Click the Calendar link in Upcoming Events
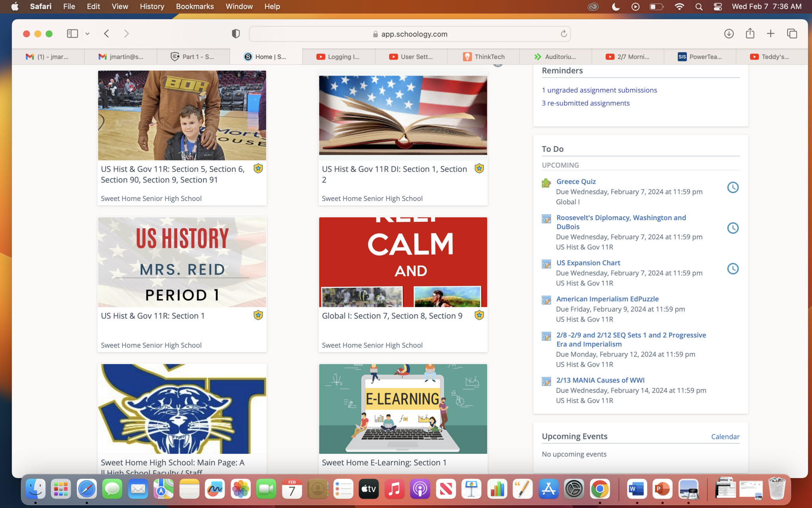Image resolution: width=812 pixels, height=508 pixels. tap(725, 437)
